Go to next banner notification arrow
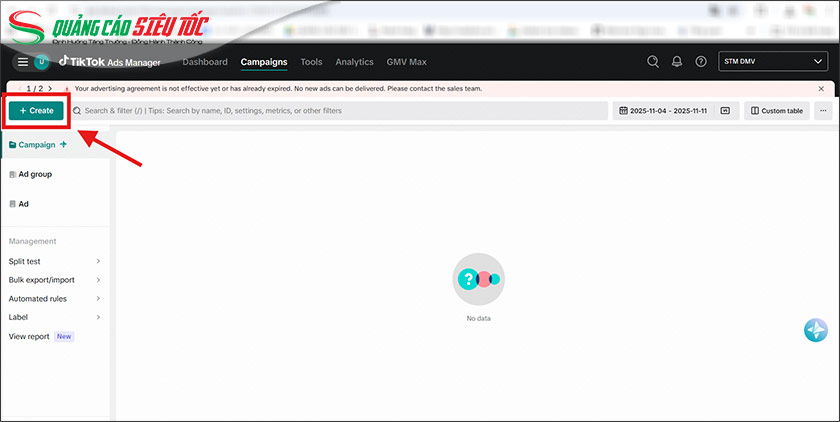The width and height of the screenshot is (840, 422). (x=50, y=88)
